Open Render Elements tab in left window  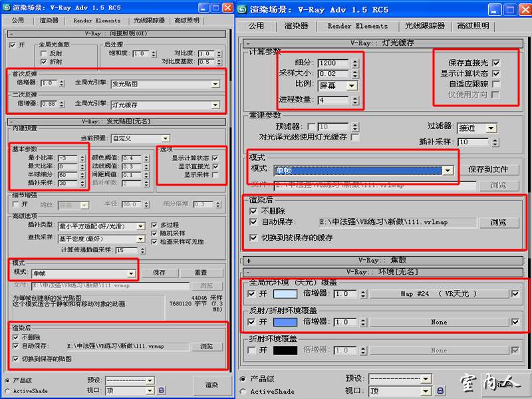[96, 21]
